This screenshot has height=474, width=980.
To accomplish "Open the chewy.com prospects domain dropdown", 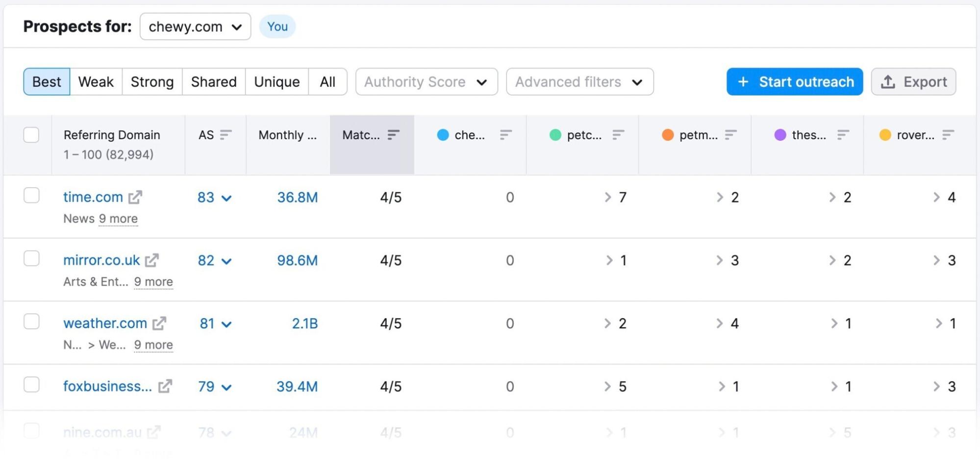I will pos(195,26).
